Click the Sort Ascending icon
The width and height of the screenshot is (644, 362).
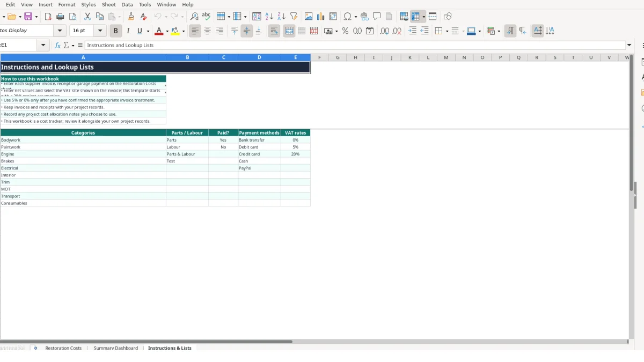(269, 17)
